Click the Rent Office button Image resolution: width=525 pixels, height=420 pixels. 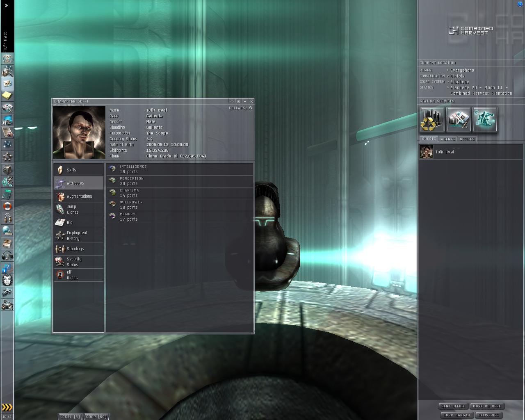453,406
